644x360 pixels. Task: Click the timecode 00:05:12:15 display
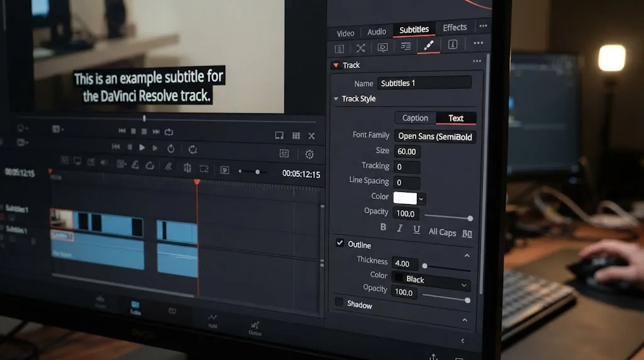pos(301,174)
